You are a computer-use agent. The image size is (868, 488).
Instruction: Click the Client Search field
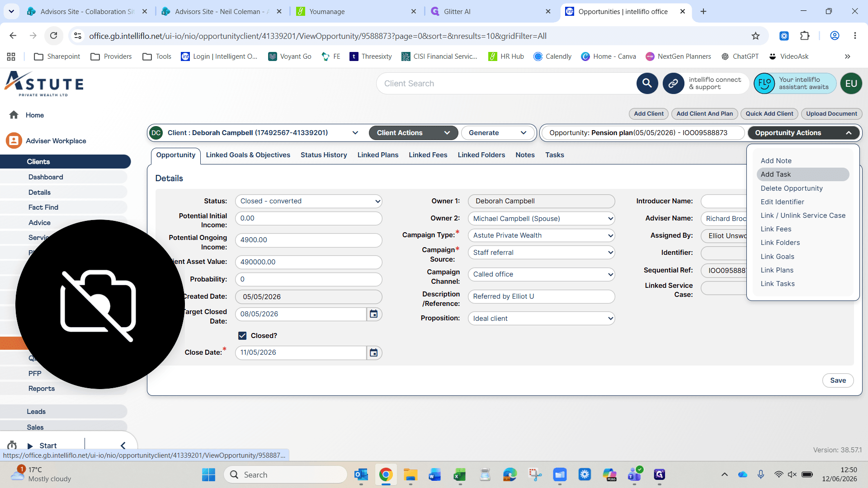point(506,84)
